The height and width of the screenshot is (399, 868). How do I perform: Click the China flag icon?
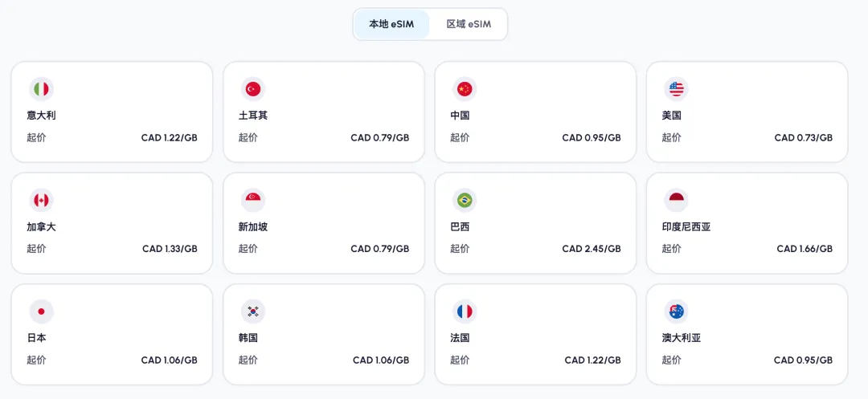465,89
